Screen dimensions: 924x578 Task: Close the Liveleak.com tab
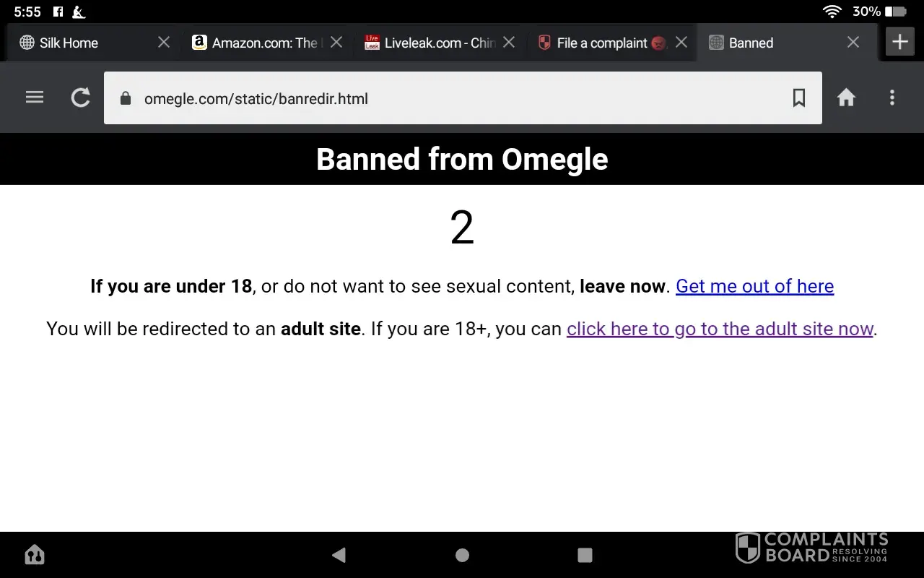509,43
